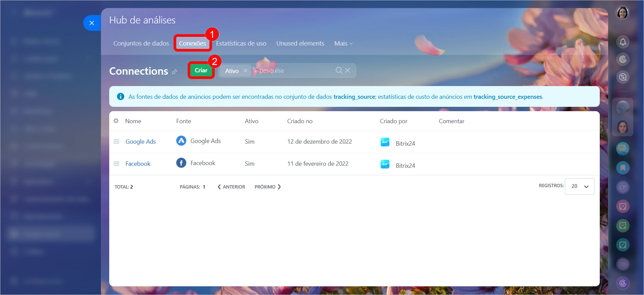Image resolution: width=644 pixels, height=295 pixels.
Task: Sort by the Criado por column header
Action: coord(394,121)
